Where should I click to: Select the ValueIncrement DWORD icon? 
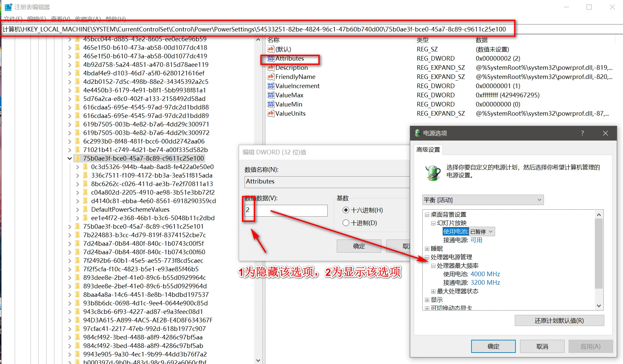click(271, 86)
